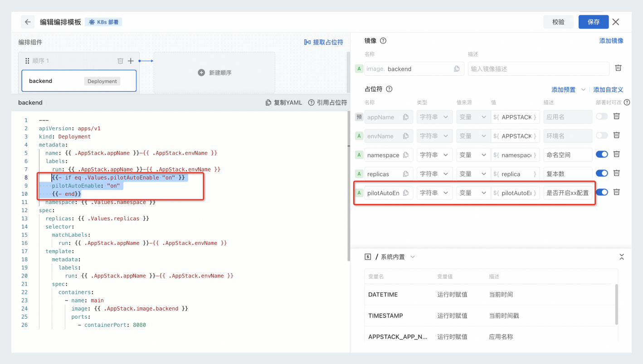The image size is (643, 364).
Task: Open 引用占位符 reference placeholder help
Action: pyautogui.click(x=327, y=102)
